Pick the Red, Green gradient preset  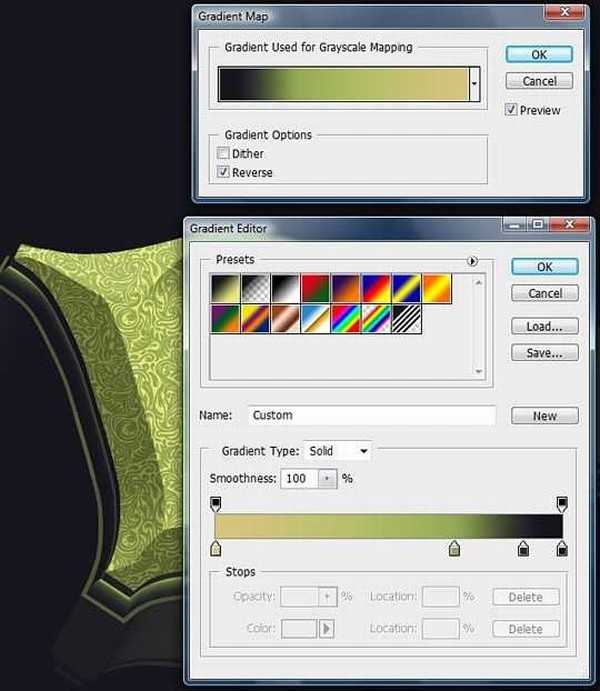[316, 289]
